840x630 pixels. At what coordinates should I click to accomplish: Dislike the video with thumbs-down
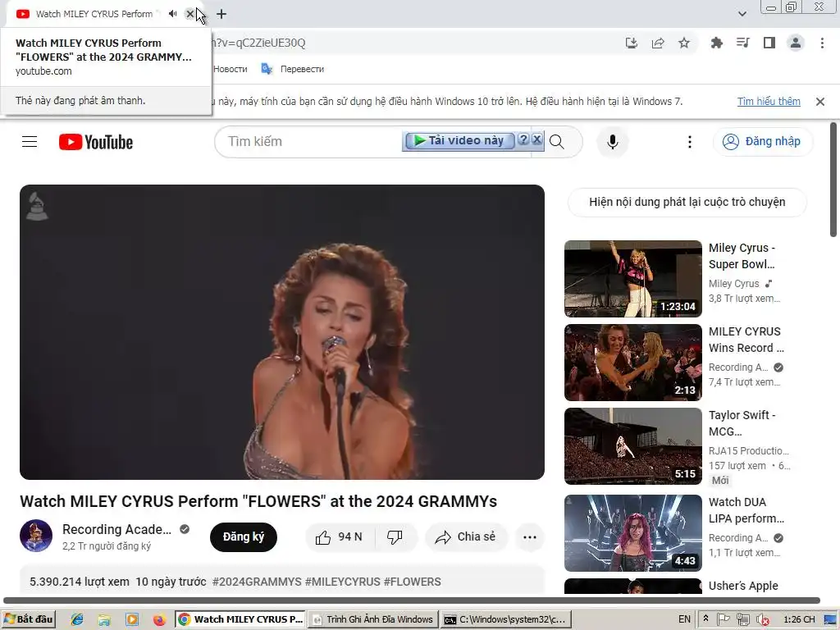[x=395, y=536]
